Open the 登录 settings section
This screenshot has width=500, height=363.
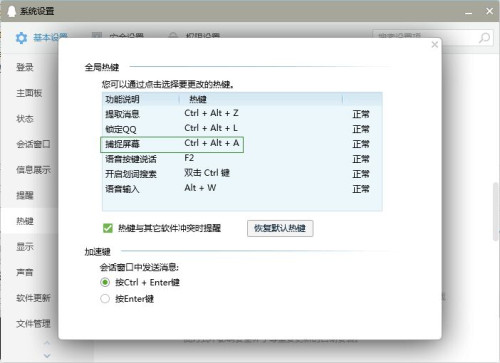25,67
